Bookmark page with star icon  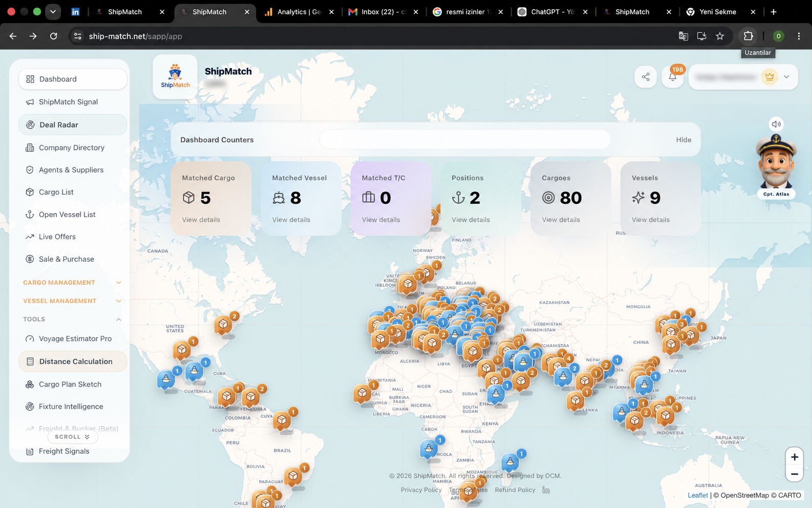(x=720, y=36)
